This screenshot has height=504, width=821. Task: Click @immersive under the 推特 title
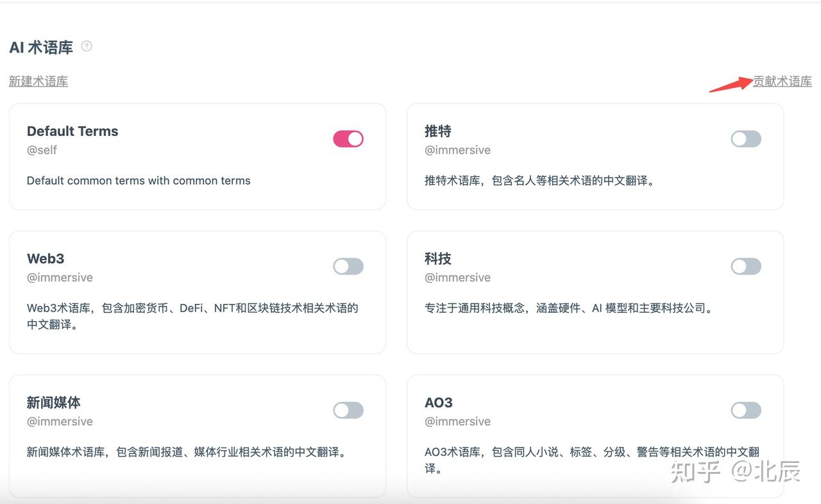click(x=457, y=150)
